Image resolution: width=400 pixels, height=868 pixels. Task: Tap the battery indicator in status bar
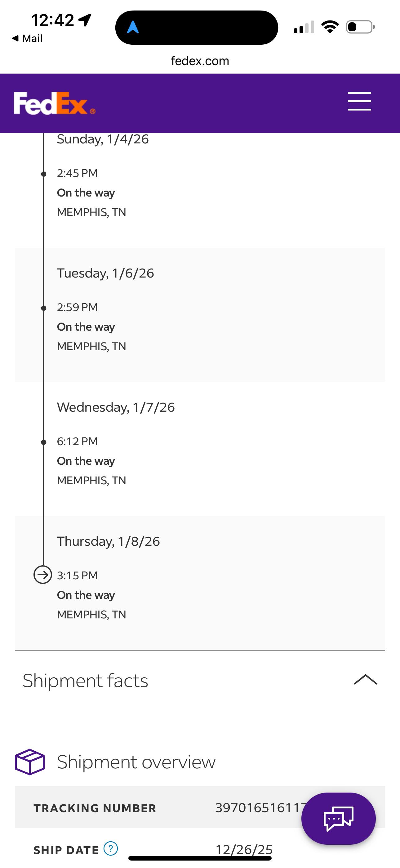click(360, 27)
